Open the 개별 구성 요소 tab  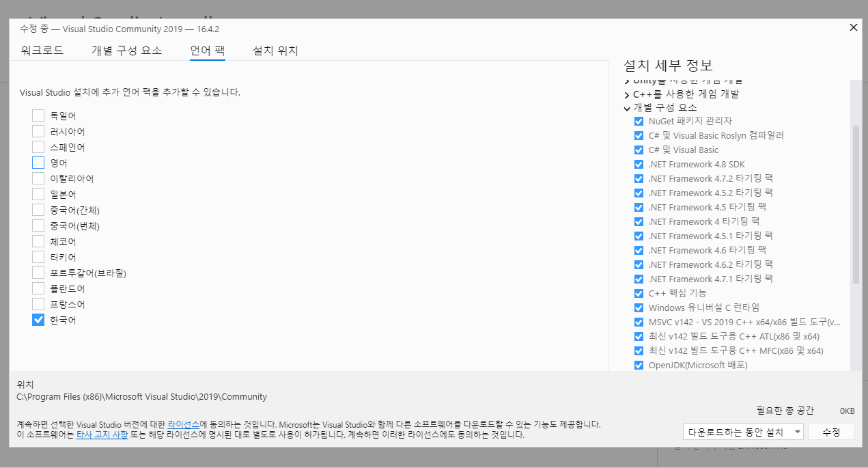tap(127, 51)
